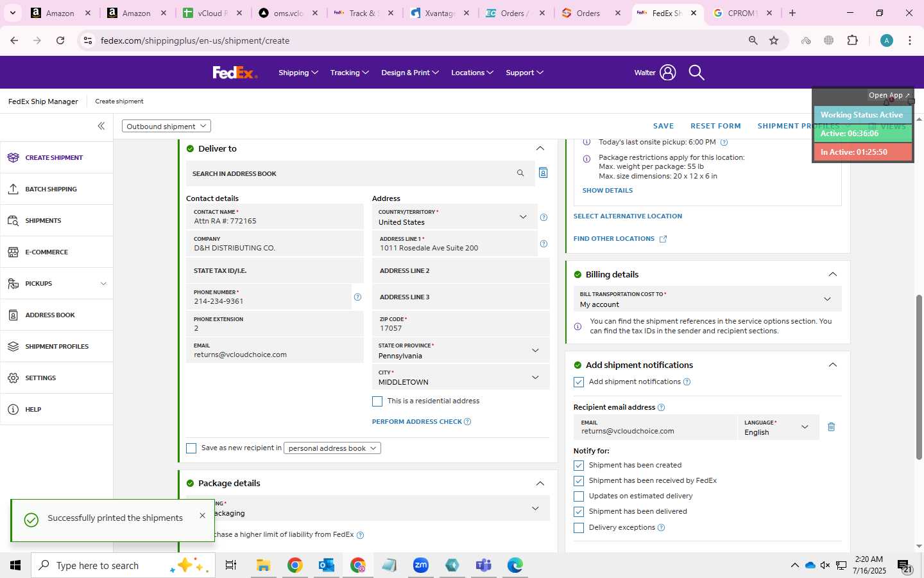The height and width of the screenshot is (578, 924).
Task: Open browser extensions puzzle icon
Action: 852,40
